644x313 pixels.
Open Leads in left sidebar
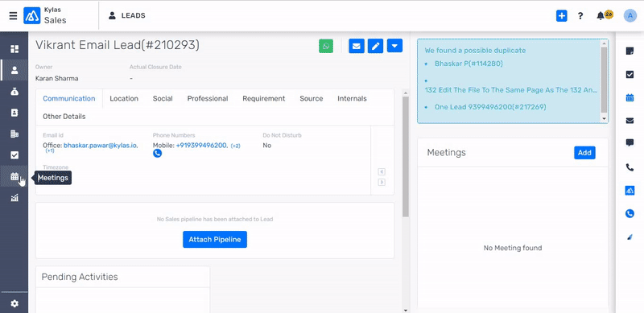coord(14,70)
